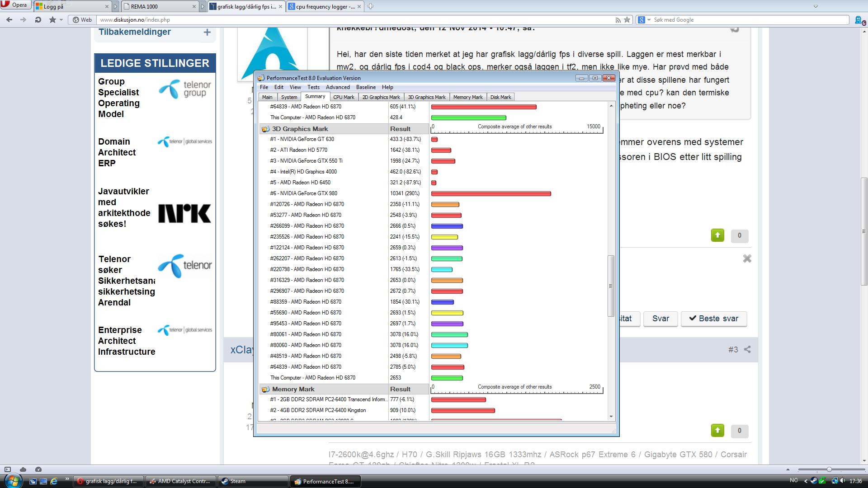Click the RSS feed icon in address bar

tap(618, 20)
